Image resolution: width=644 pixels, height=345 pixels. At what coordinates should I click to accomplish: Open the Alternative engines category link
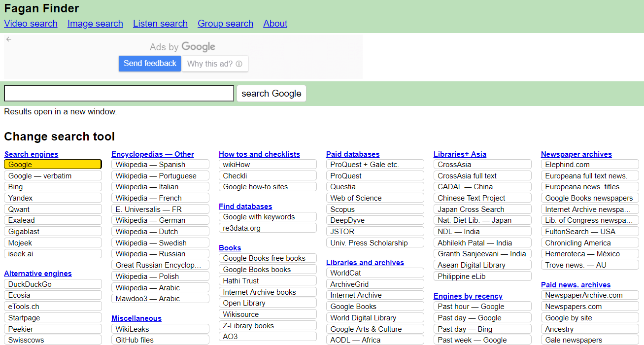[38, 274]
